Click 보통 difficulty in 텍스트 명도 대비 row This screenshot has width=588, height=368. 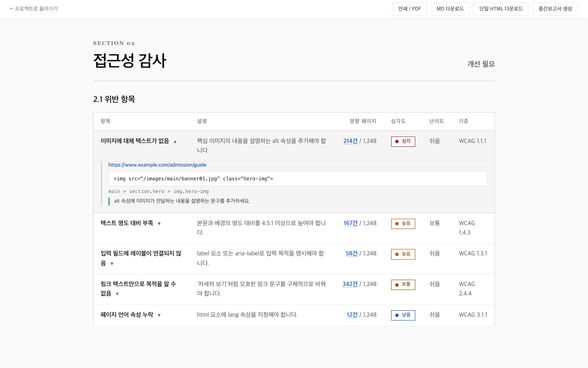[434, 223]
